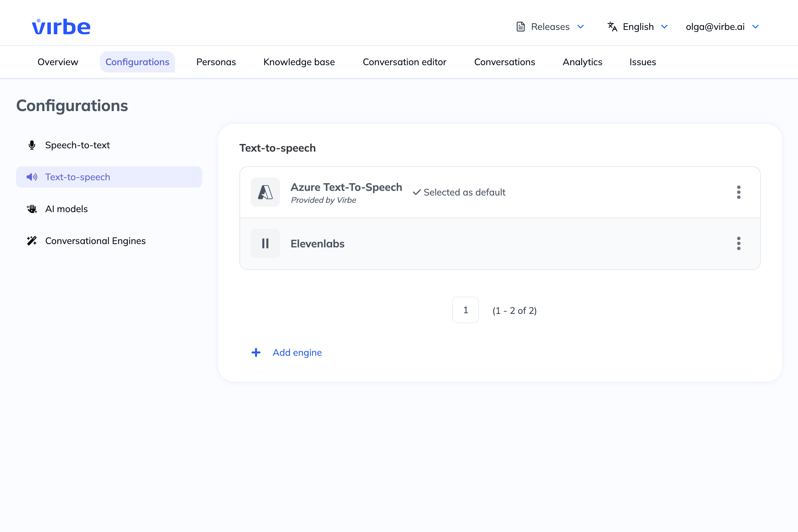Image resolution: width=798 pixels, height=532 pixels.
Task: Click the Text-to-speech panel heading
Action: coord(278,148)
